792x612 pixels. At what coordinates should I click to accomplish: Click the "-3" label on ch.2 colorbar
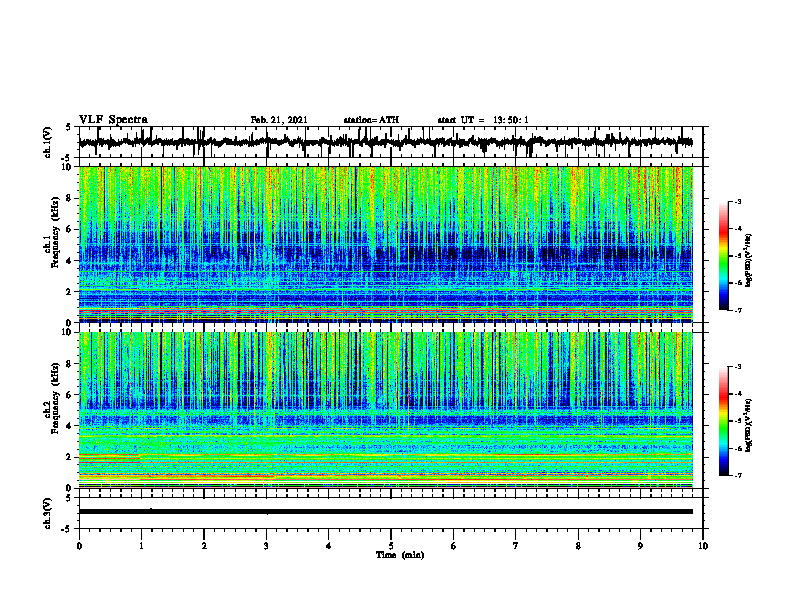pos(738,367)
